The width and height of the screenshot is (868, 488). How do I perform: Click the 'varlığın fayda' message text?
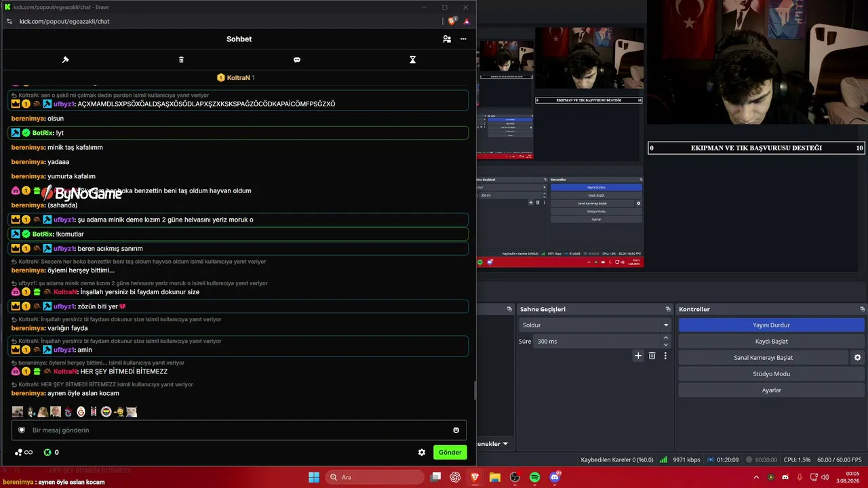[x=68, y=328]
